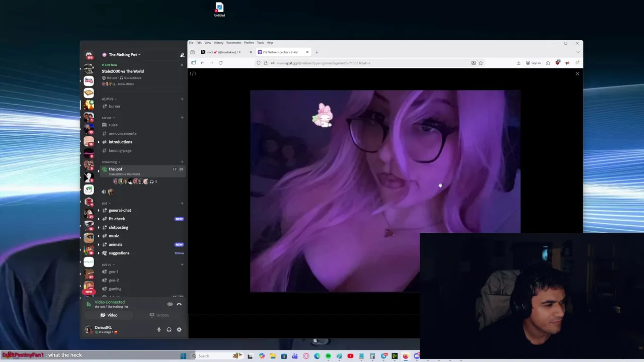Click Sign in on browser toolbar
The width and height of the screenshot is (644, 362).
533,63
